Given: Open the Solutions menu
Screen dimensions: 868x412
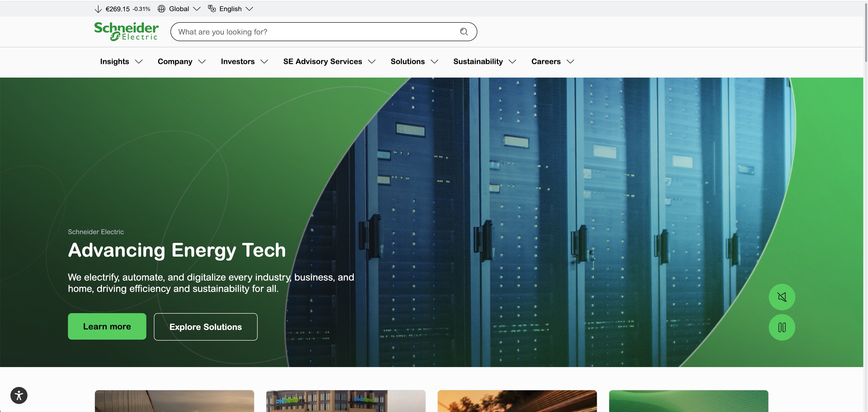Looking at the screenshot, I should [x=407, y=61].
